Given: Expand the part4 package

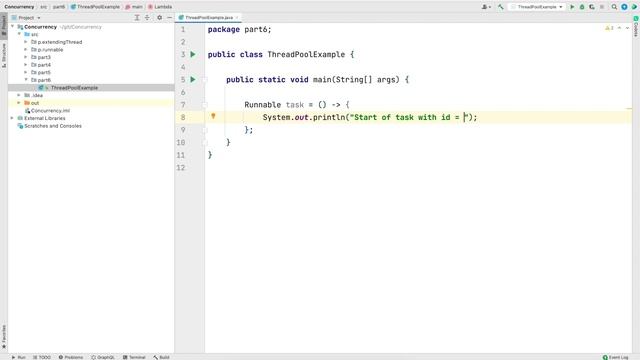Looking at the screenshot, I should pyautogui.click(x=26, y=64).
